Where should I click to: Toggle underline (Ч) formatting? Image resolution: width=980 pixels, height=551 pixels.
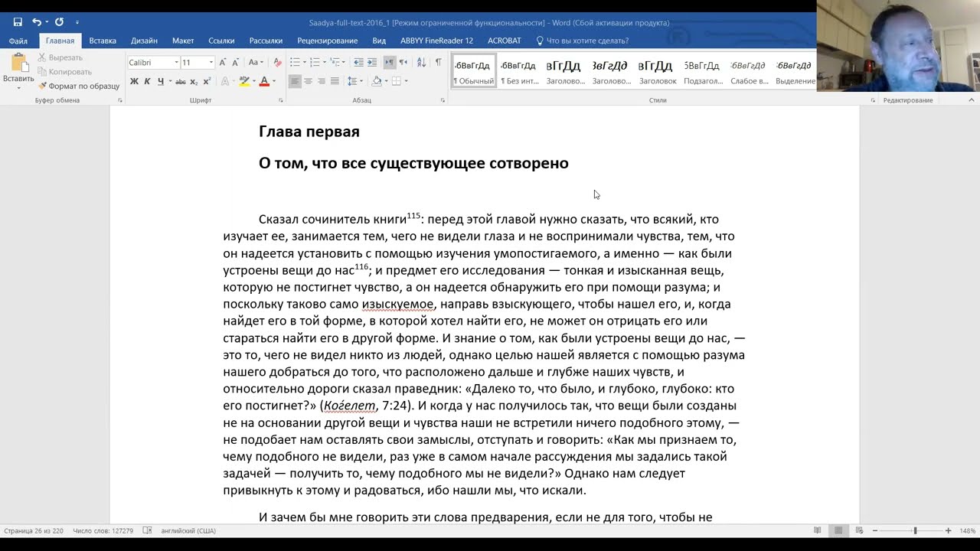click(x=160, y=81)
